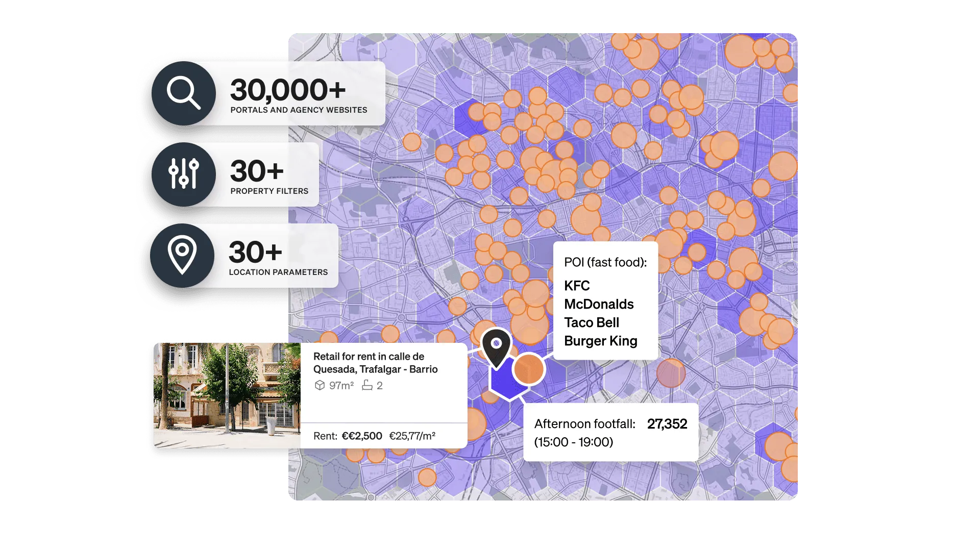This screenshot has height=551, width=980.
Task: Select Taco Bell in the POI list
Action: pos(592,322)
